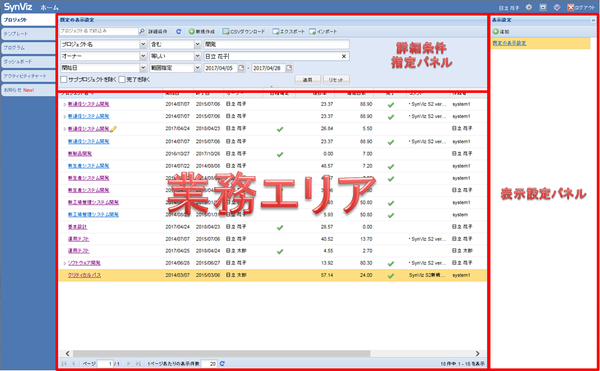
Task: Click the 2017/04/05 start date field
Action: point(220,68)
